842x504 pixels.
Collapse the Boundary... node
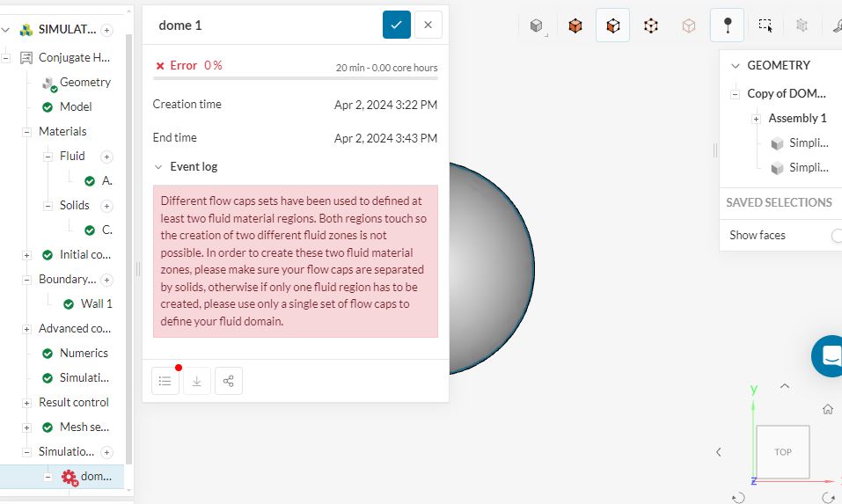pyautogui.click(x=26, y=281)
